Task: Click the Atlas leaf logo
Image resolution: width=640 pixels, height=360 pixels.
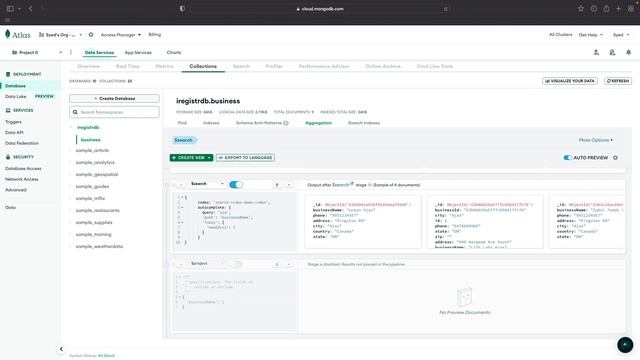Action: (7, 34)
